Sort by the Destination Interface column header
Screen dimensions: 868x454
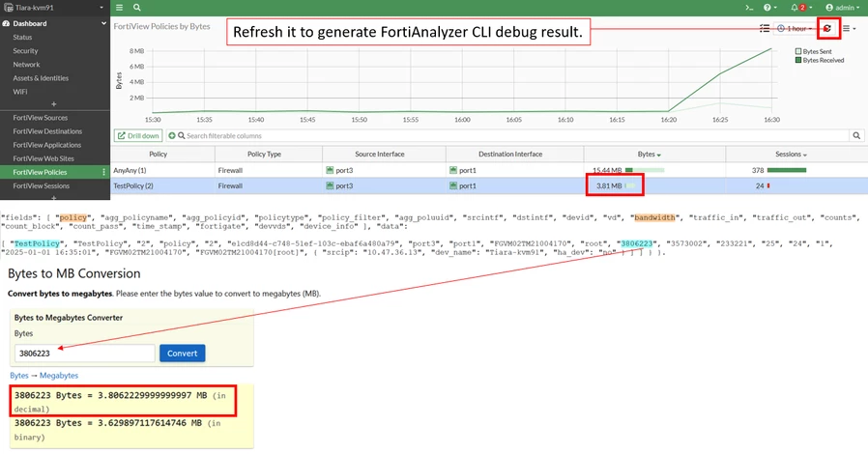(510, 155)
